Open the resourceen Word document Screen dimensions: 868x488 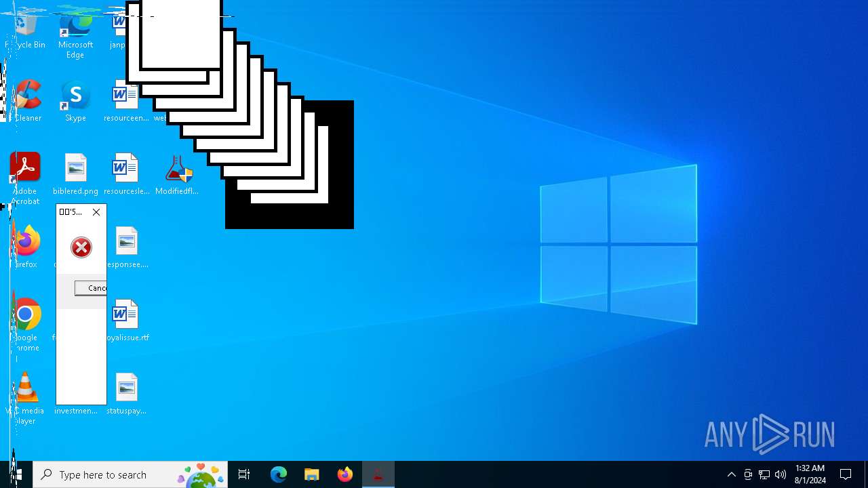(126, 102)
